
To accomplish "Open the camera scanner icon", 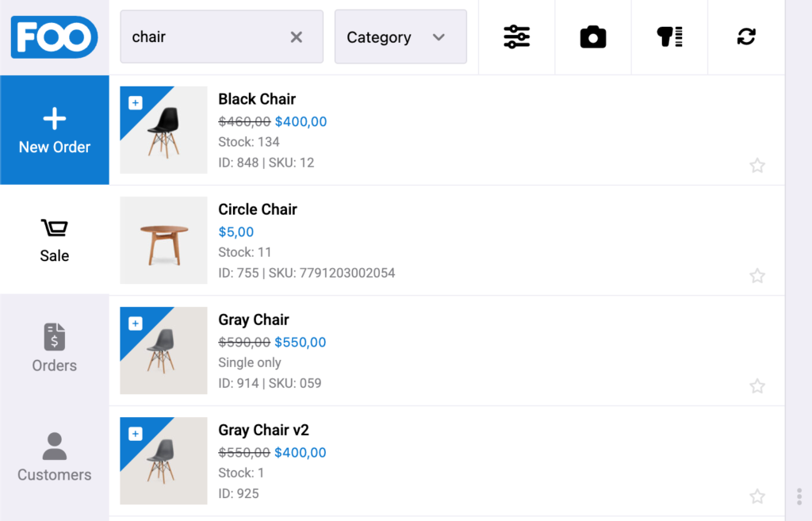I will pyautogui.click(x=593, y=36).
